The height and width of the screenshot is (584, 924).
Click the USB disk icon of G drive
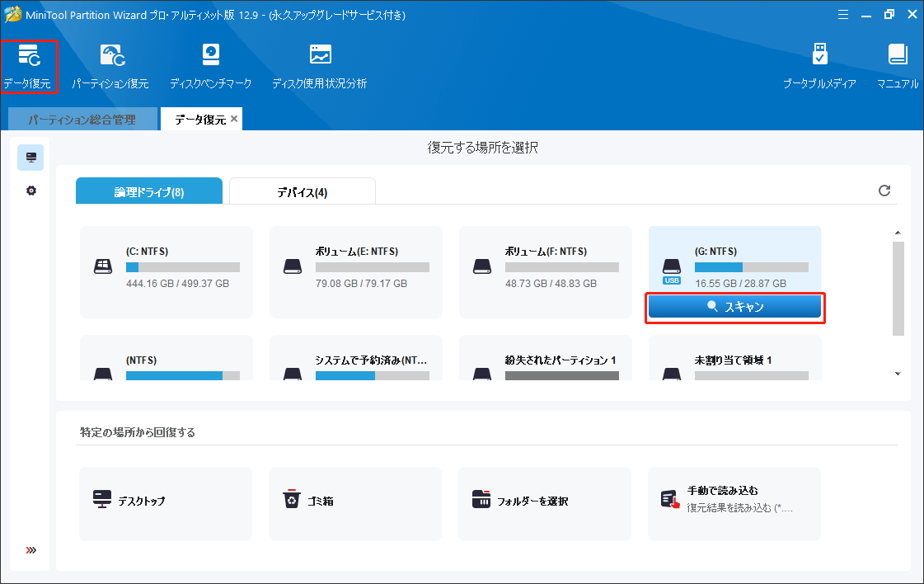tap(672, 271)
